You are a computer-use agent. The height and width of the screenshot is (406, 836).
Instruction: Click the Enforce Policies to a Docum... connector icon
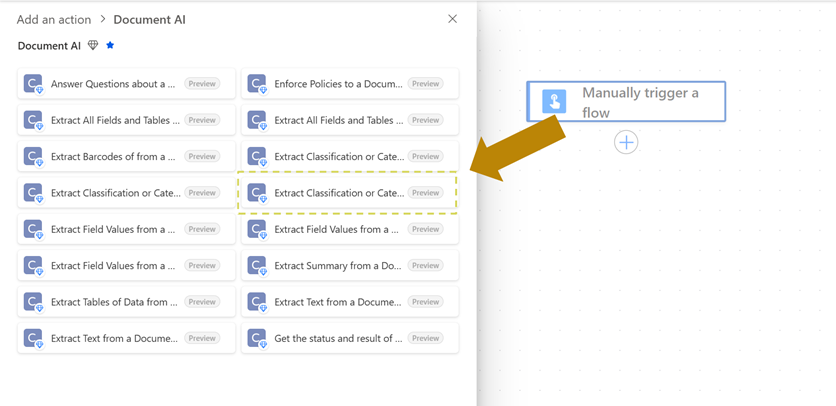click(x=257, y=84)
